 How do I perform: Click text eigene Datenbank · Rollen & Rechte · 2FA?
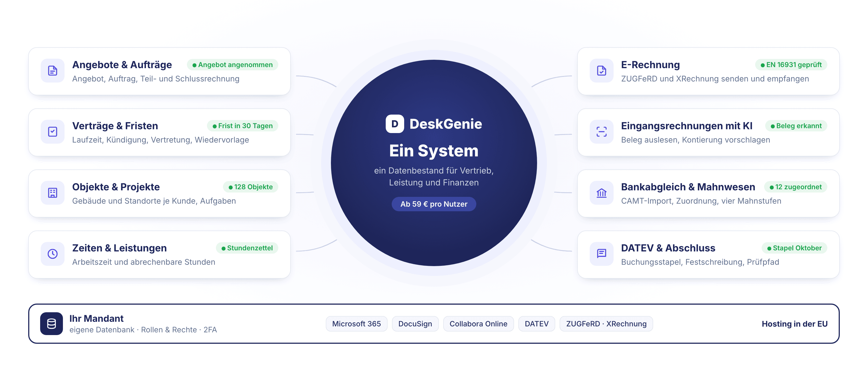[143, 330]
